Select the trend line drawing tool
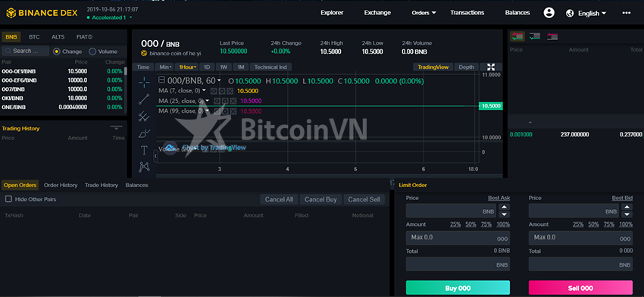 [144, 99]
